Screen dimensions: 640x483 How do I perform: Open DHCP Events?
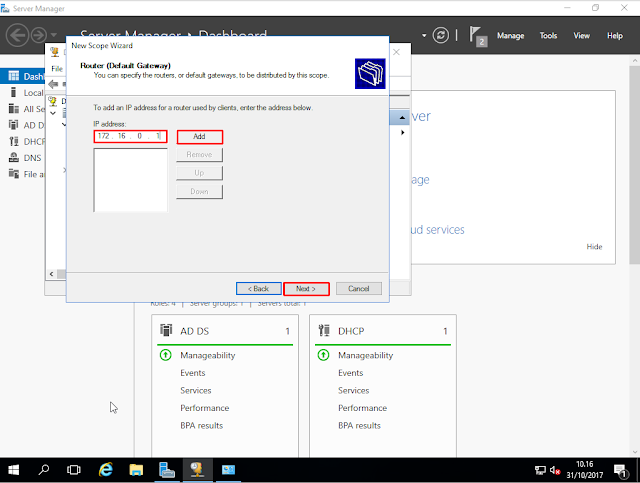point(351,373)
